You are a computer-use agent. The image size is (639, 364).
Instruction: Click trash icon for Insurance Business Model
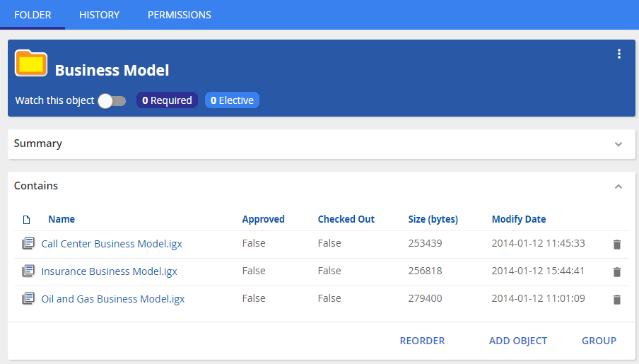616,272
